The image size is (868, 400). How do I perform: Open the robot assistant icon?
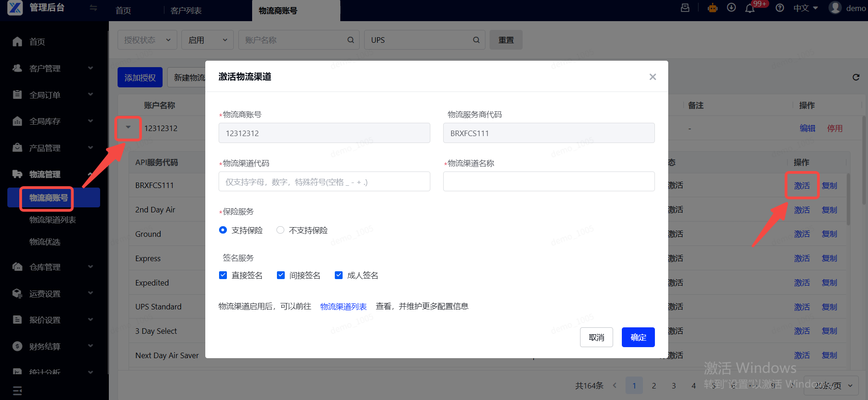click(712, 8)
